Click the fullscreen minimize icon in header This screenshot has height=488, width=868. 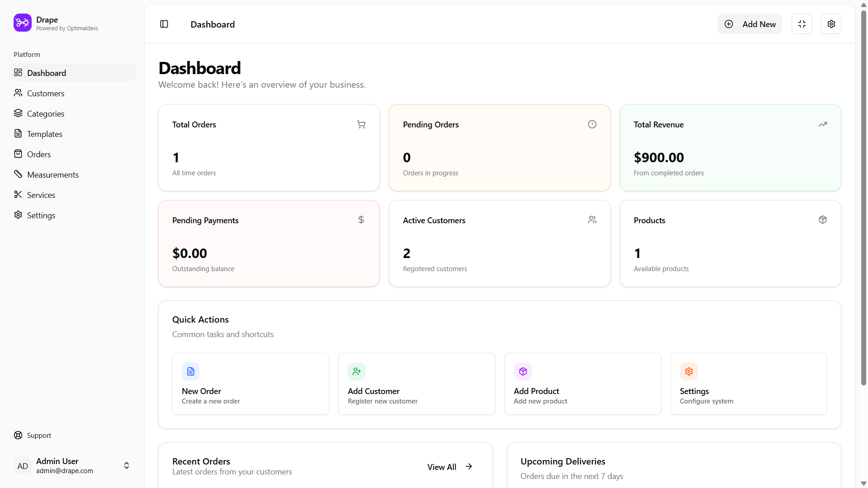pos(802,24)
